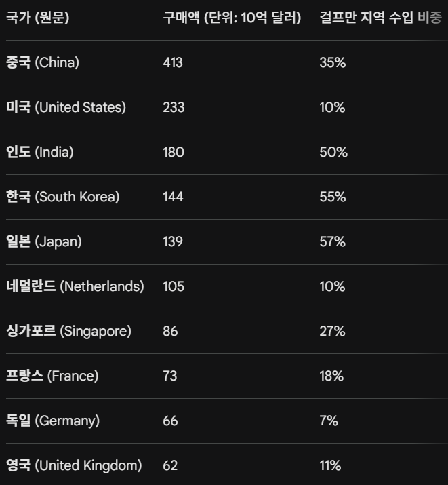Select the 233 purchase amount cell
Viewport: 448px width, 485px height.
pyautogui.click(x=174, y=107)
